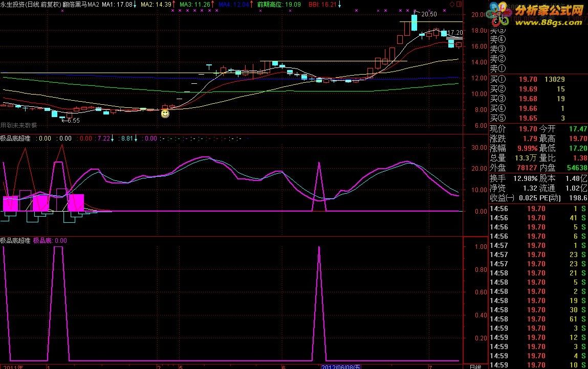Click the 2011年 label on the time axis

coord(13,366)
